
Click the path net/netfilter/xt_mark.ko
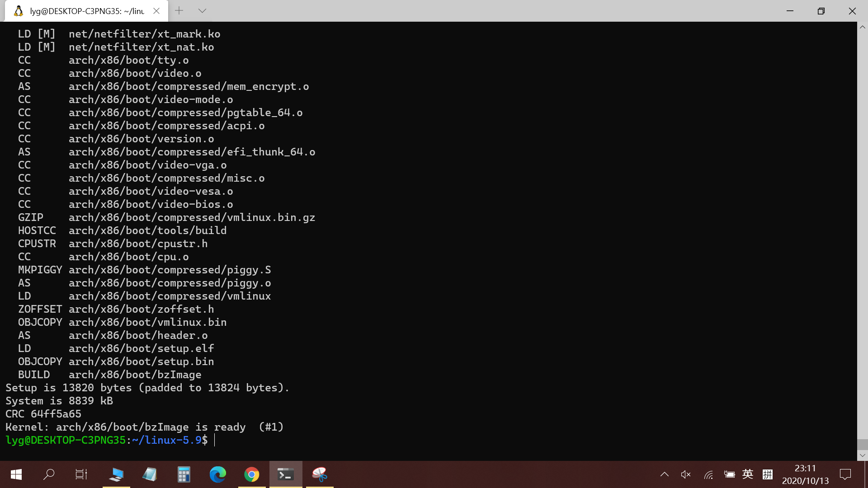[145, 34]
